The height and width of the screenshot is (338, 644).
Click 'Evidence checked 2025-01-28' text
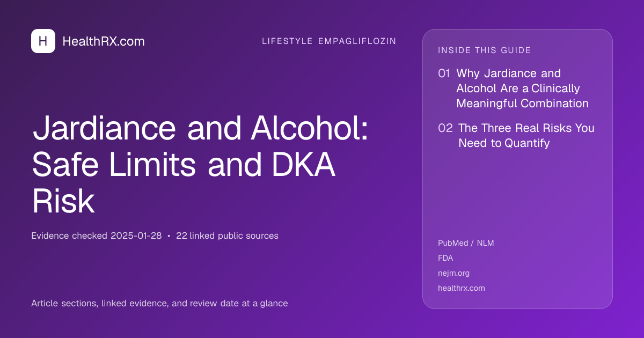pyautogui.click(x=97, y=236)
